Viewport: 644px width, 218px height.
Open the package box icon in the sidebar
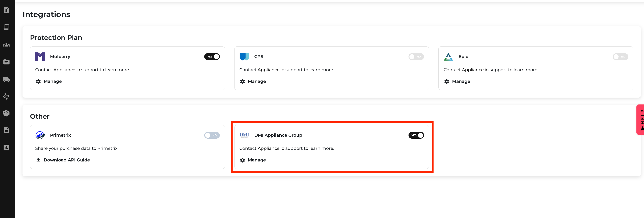coord(7,113)
